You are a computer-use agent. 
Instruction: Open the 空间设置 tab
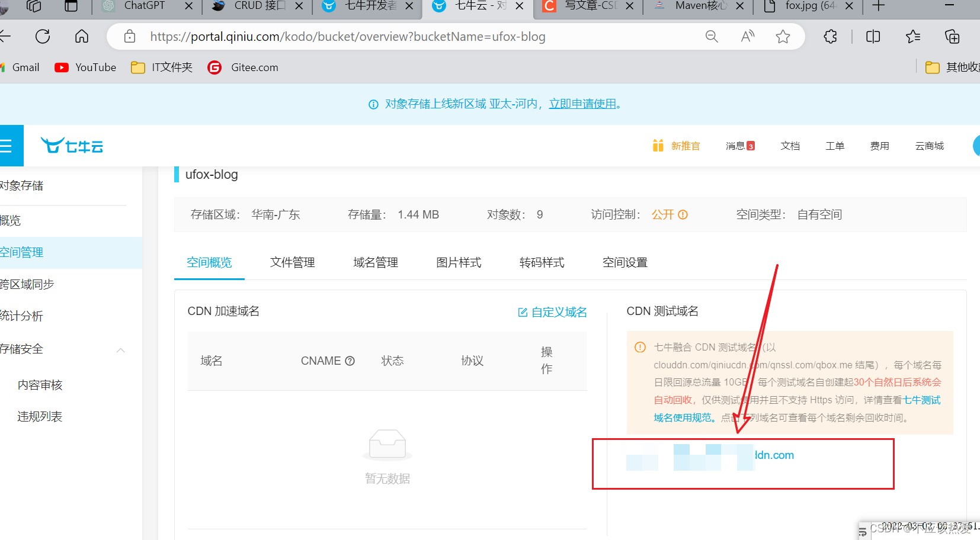[x=625, y=262]
